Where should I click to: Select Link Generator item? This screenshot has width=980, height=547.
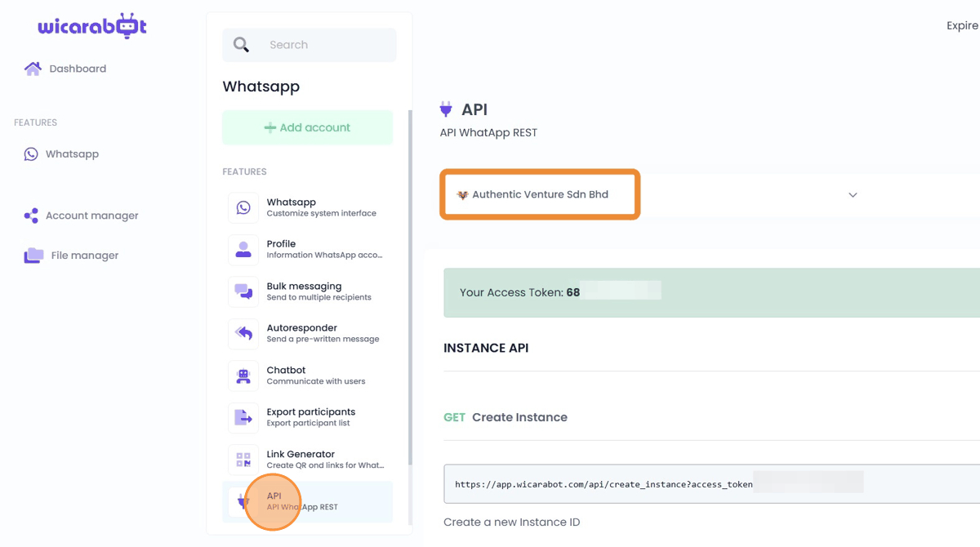tap(307, 460)
